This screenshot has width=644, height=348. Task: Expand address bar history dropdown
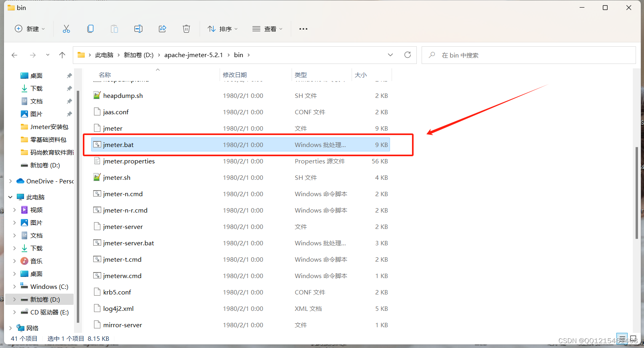coord(390,55)
